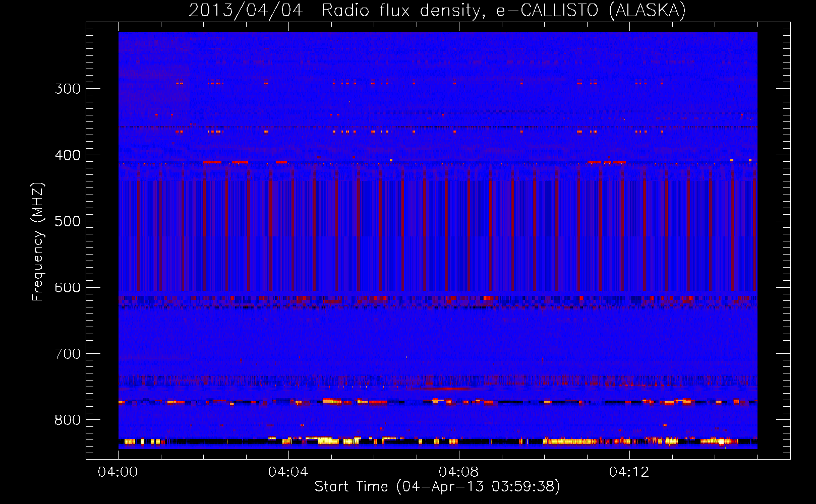Click the 2013/04/04 date in title

(246, 10)
